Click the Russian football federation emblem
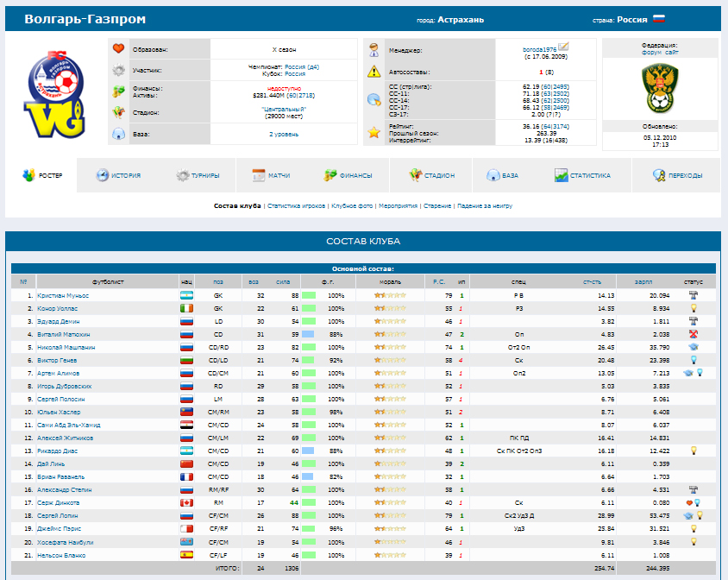Viewport: 728px width, 580px height. pos(660,87)
